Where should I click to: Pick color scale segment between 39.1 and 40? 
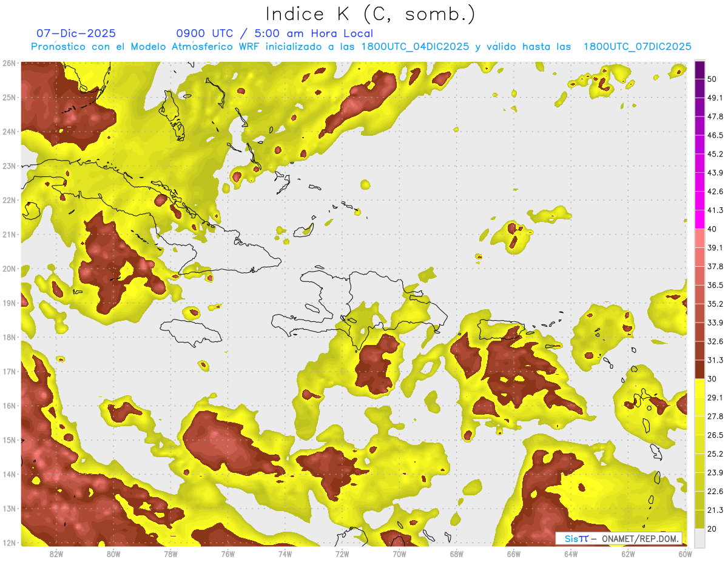(x=700, y=238)
